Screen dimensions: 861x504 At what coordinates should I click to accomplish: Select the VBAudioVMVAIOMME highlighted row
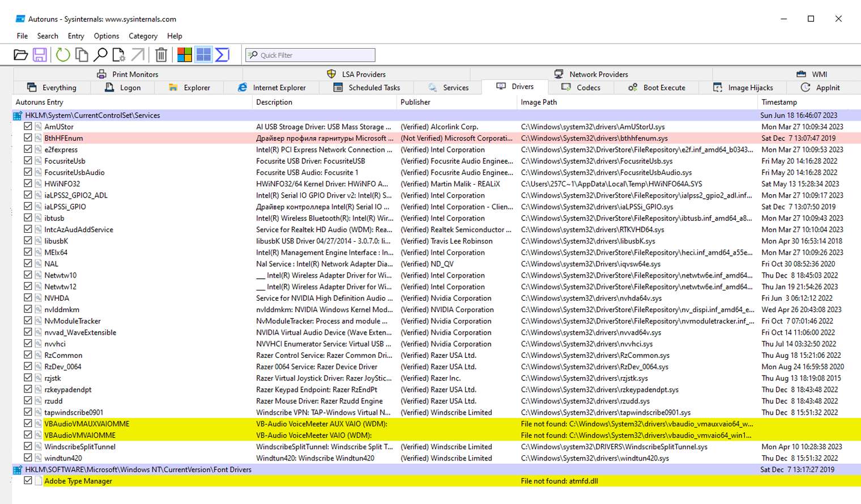tap(437, 435)
